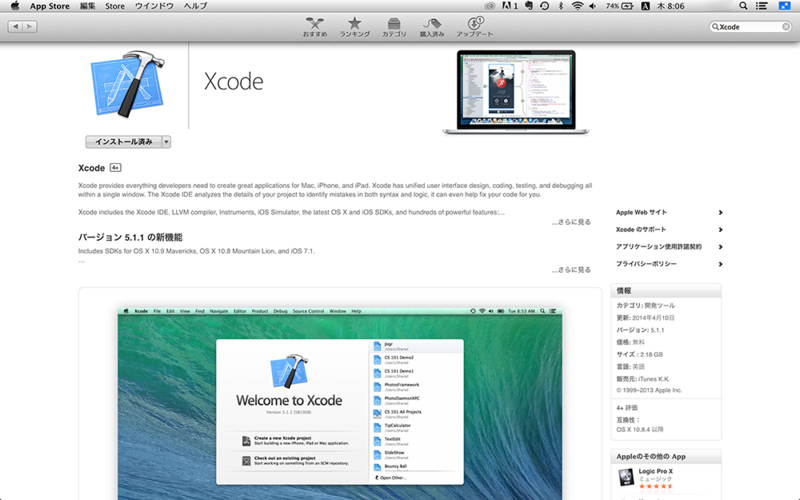Click the Wi-Fi status icon
The image size is (800, 500).
pos(577,6)
